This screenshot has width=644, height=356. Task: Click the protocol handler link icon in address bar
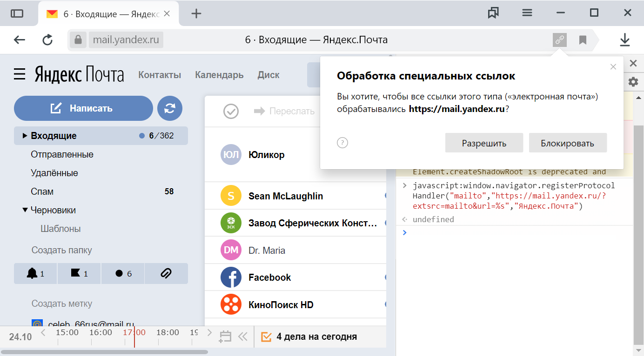[560, 40]
